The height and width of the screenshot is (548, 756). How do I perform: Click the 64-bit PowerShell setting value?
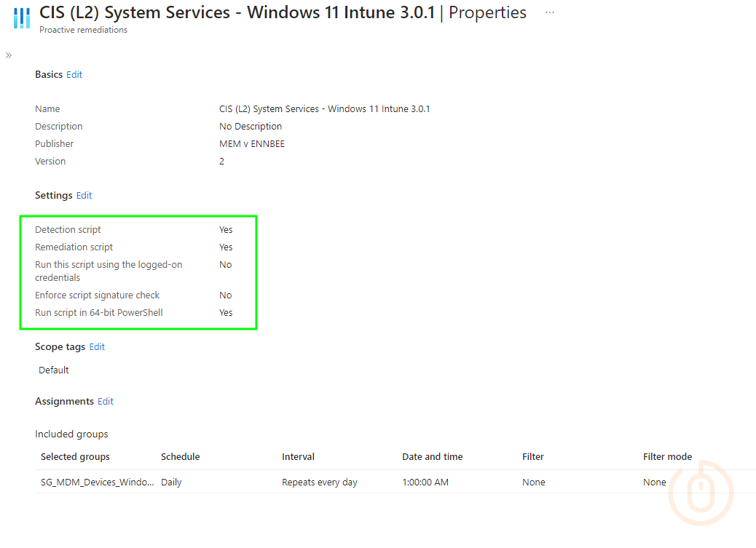[225, 312]
